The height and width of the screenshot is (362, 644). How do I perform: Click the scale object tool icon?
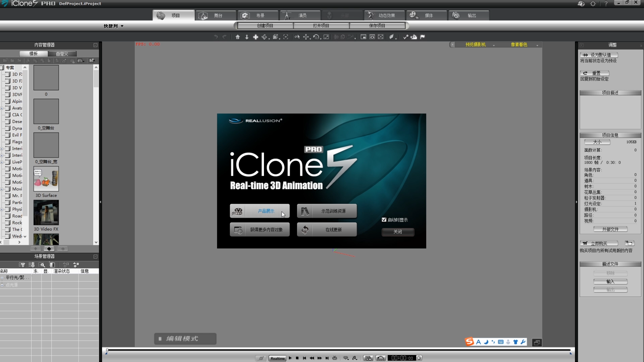[326, 37]
